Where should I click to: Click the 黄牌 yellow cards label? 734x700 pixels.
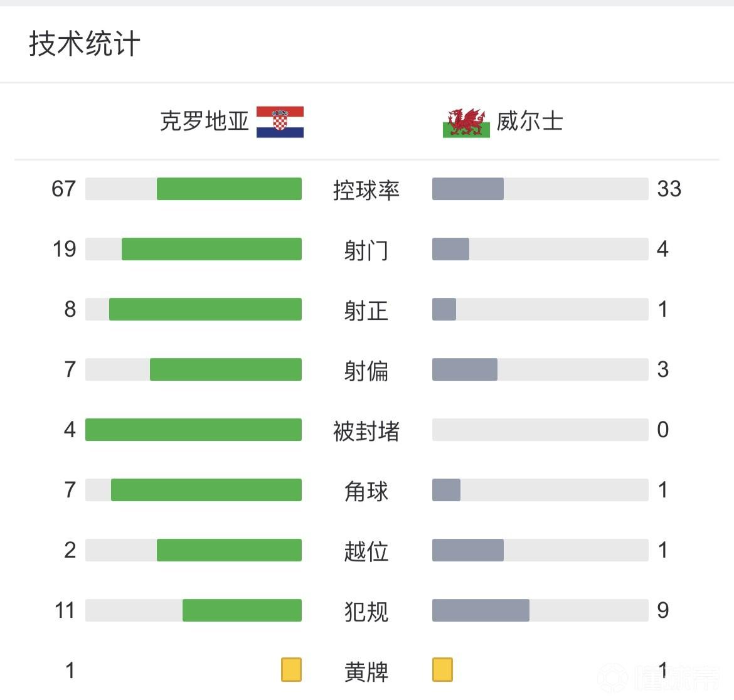[x=366, y=672]
